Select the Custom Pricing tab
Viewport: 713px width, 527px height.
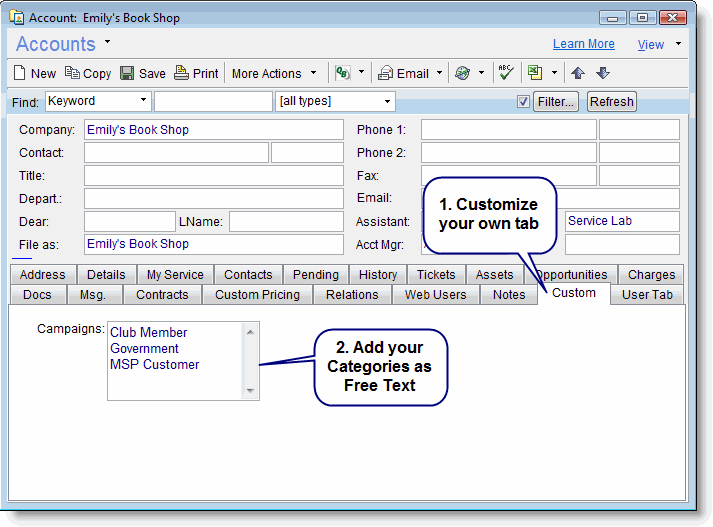click(257, 295)
